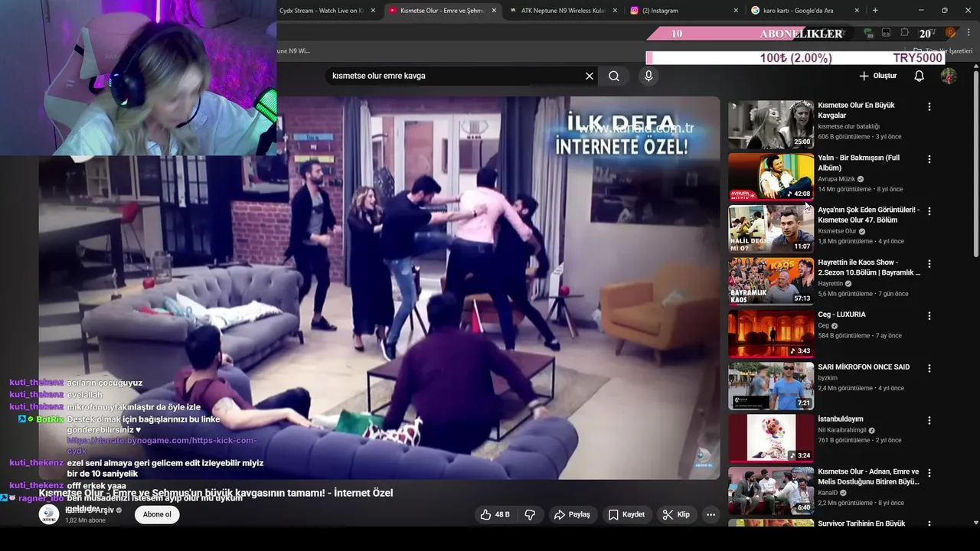Open YouTube notifications bell
980x551 pixels.
click(x=920, y=76)
